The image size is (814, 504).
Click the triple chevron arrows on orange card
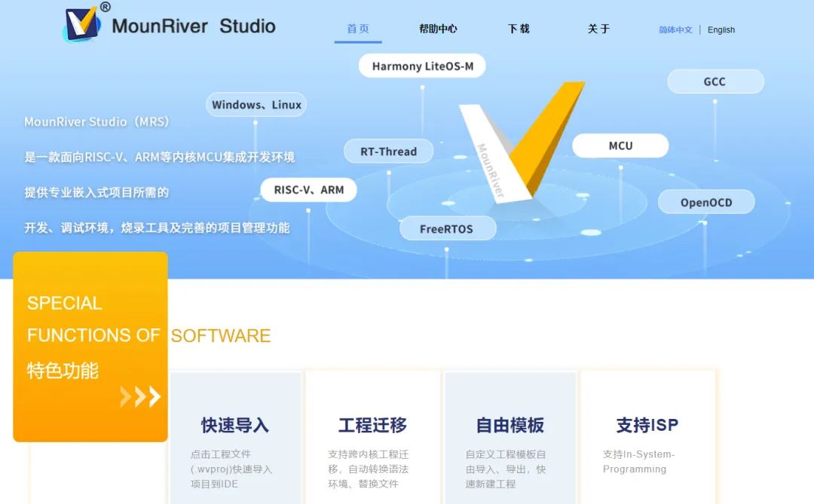click(x=140, y=396)
